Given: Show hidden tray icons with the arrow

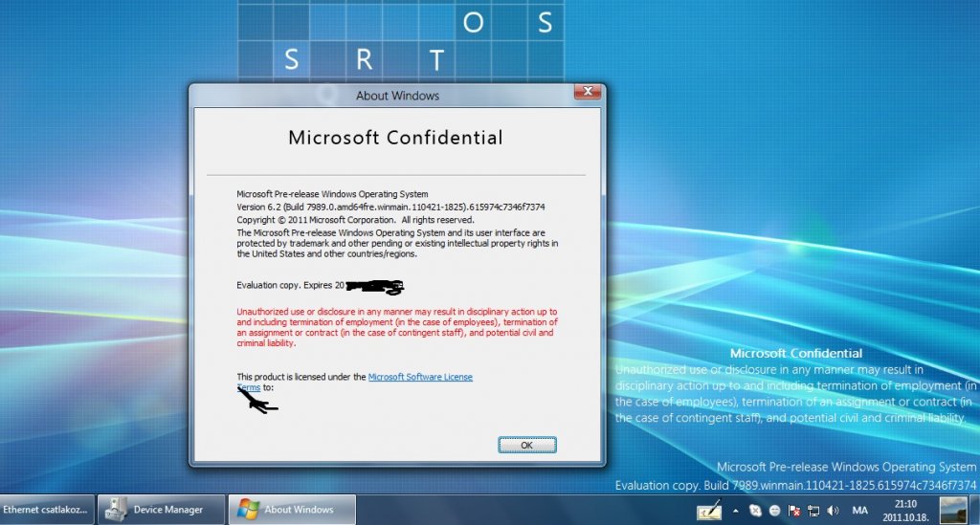Looking at the screenshot, I should [x=736, y=511].
